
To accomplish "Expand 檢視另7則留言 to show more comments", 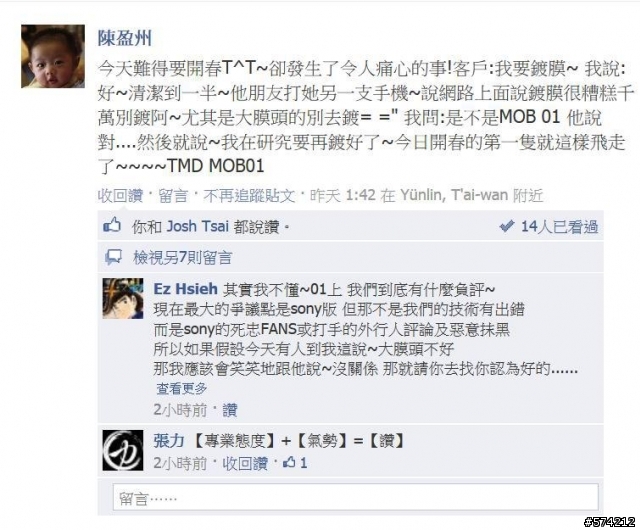I will click(x=182, y=258).
